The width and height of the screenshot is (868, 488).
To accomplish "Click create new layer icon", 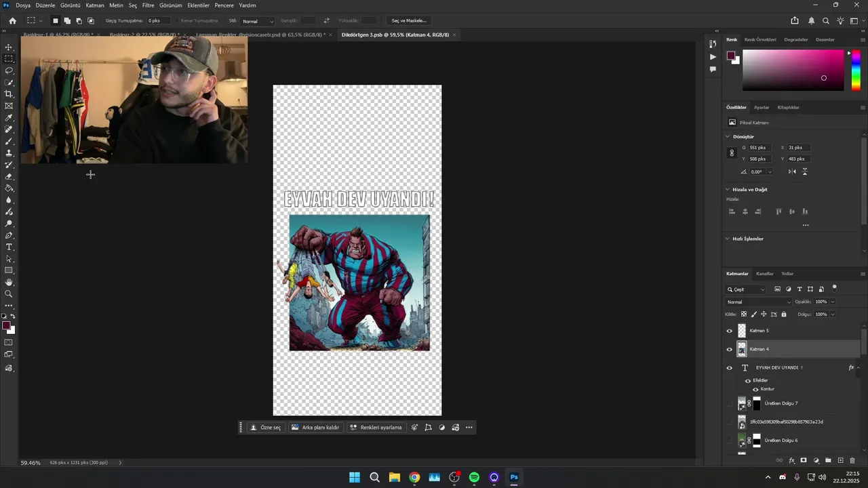I will (x=840, y=460).
